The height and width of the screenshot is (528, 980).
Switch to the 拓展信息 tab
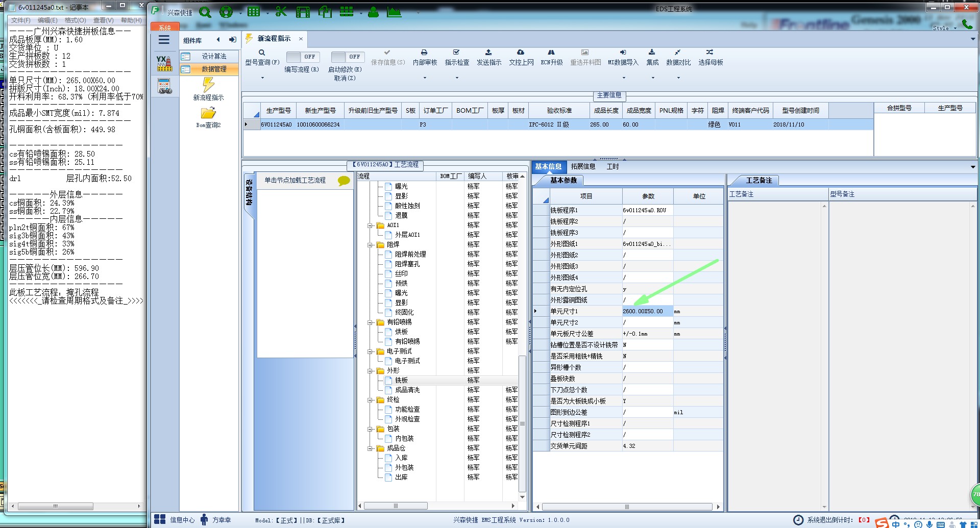coord(583,166)
